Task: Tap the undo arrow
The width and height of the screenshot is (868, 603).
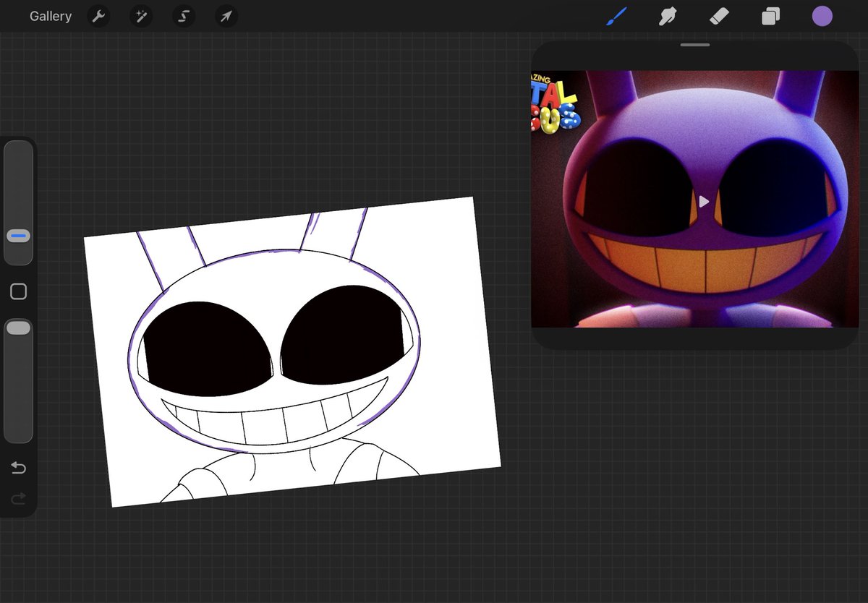Action: tap(18, 469)
